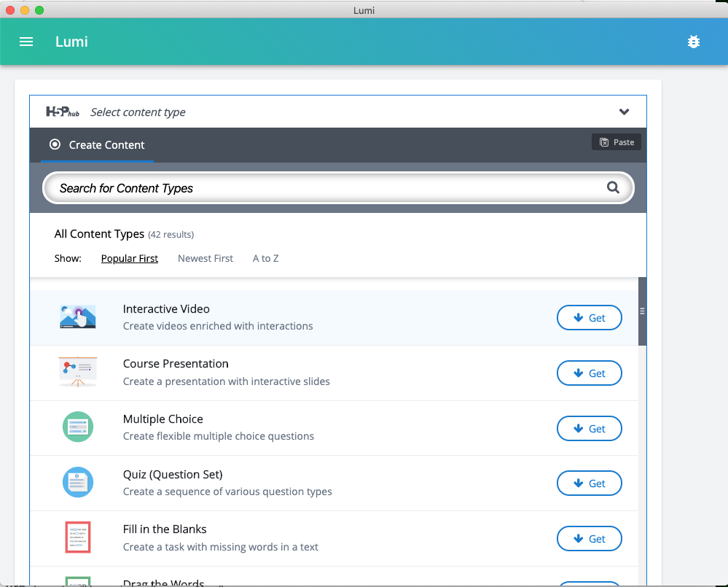This screenshot has width=728, height=587.
Task: Click the Paste button
Action: [x=617, y=142]
